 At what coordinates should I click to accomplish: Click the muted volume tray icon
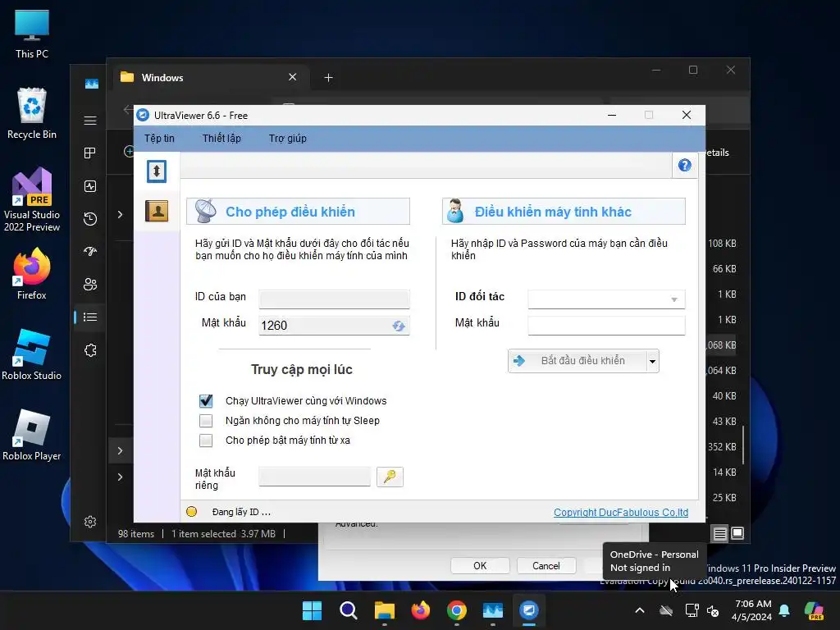pos(713,610)
